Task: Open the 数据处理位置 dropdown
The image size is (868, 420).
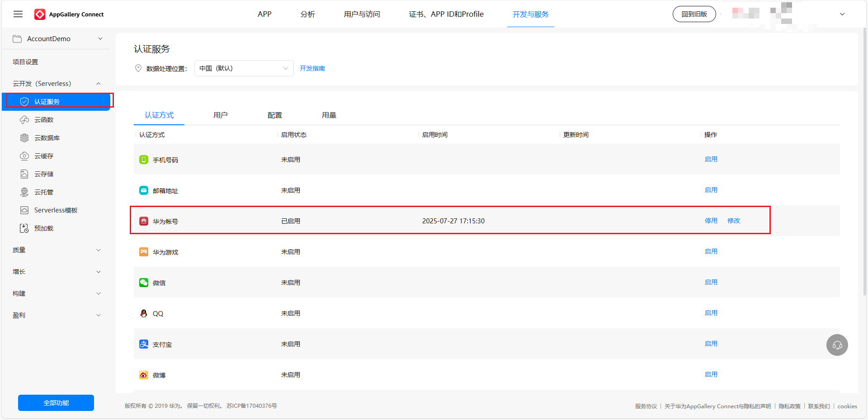Action: click(x=244, y=68)
